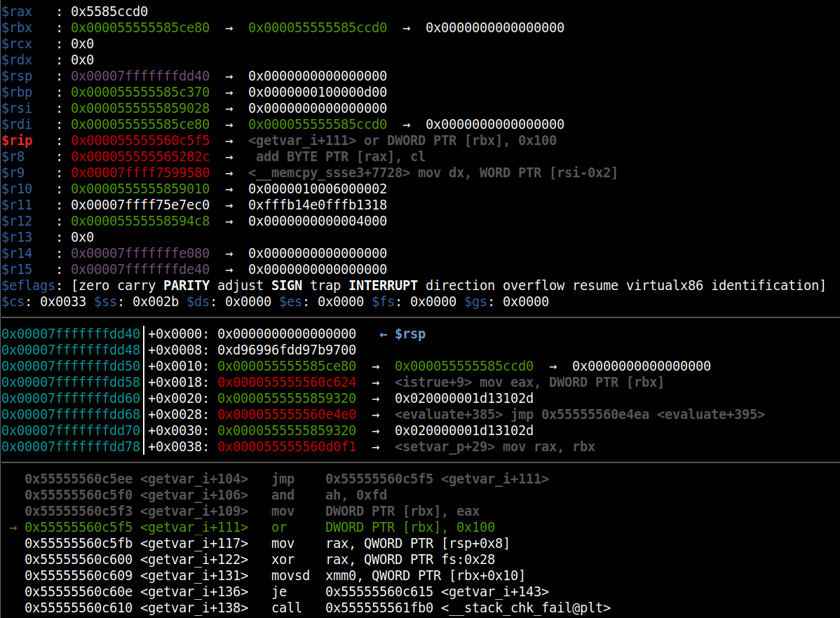Select the $r11 value 0x00007ffff75e7ec0

tap(140, 205)
